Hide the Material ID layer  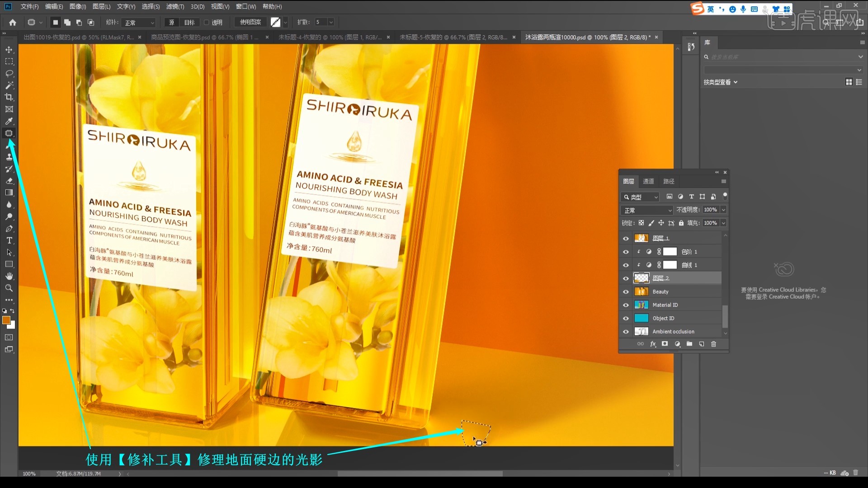point(626,305)
